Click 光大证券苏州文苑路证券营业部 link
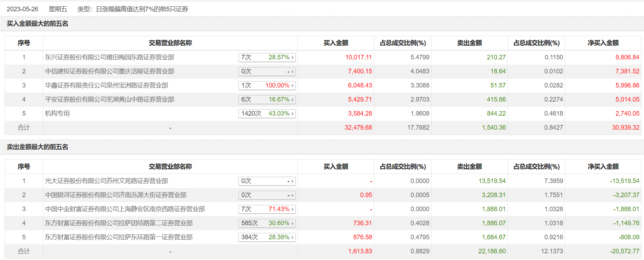This screenshot has height=260, width=644. pos(106,181)
